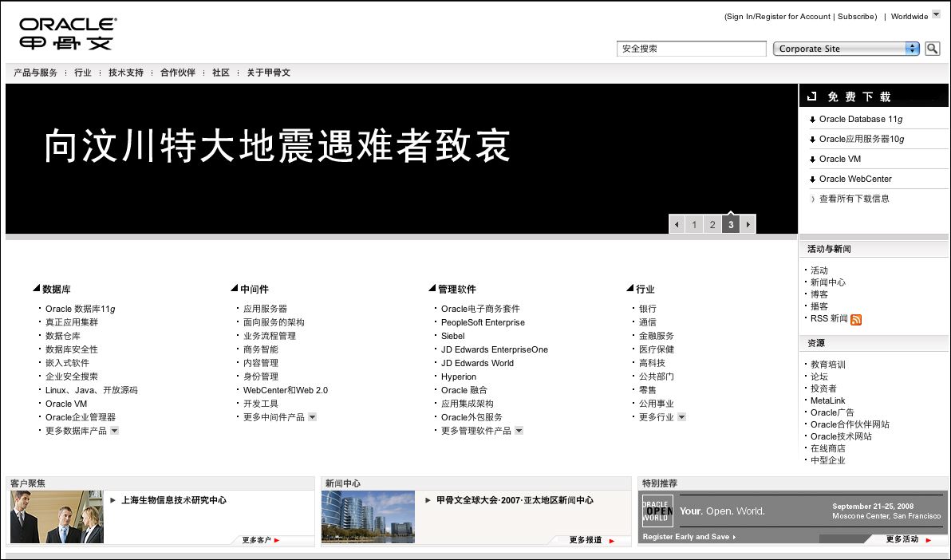Open Siebel link
This screenshot has width=951, height=560.
tap(453, 336)
